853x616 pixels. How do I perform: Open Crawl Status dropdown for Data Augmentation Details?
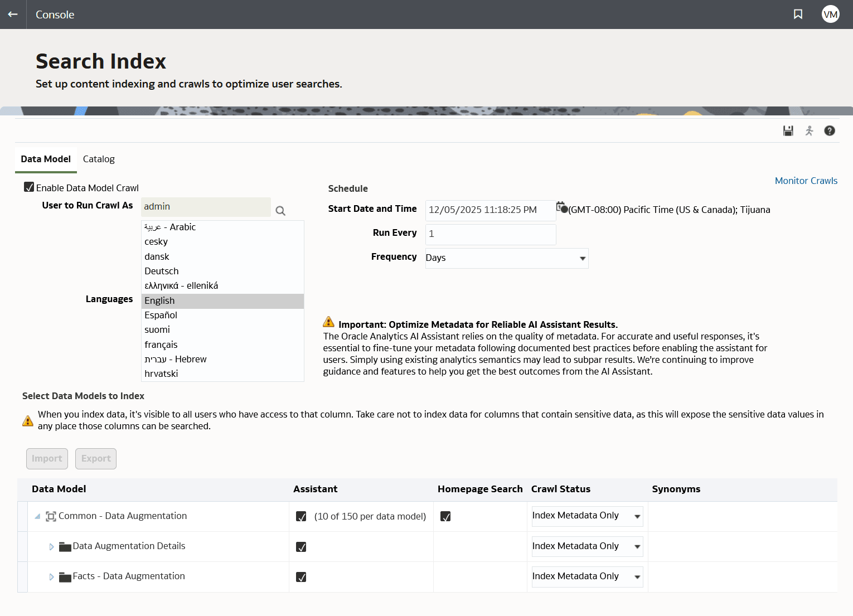tap(587, 546)
